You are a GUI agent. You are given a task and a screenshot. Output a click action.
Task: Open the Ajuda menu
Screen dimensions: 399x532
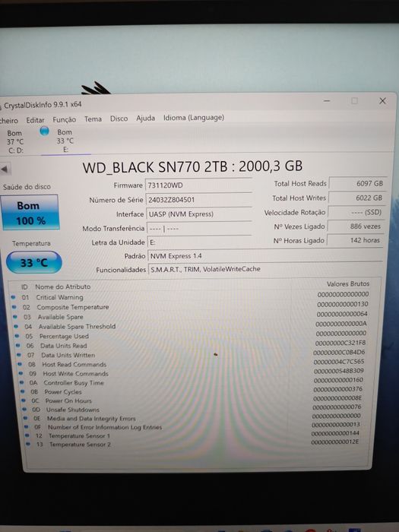(x=146, y=118)
